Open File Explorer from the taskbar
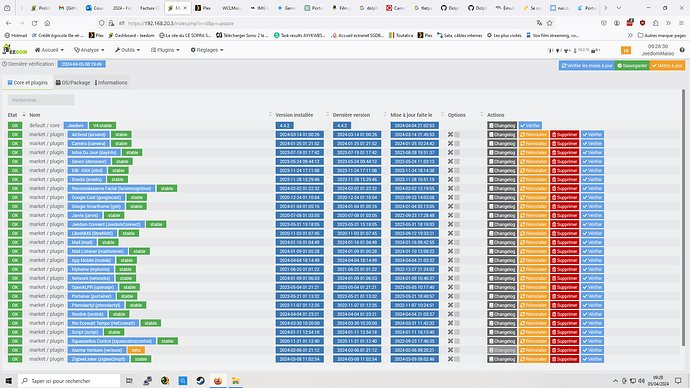 point(235,381)
